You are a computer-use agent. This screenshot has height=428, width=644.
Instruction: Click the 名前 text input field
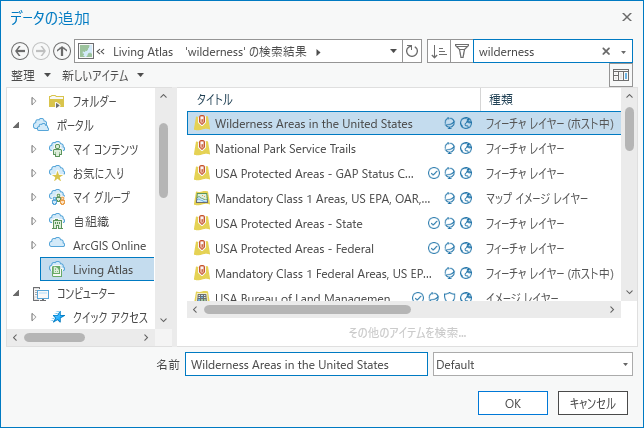click(307, 365)
